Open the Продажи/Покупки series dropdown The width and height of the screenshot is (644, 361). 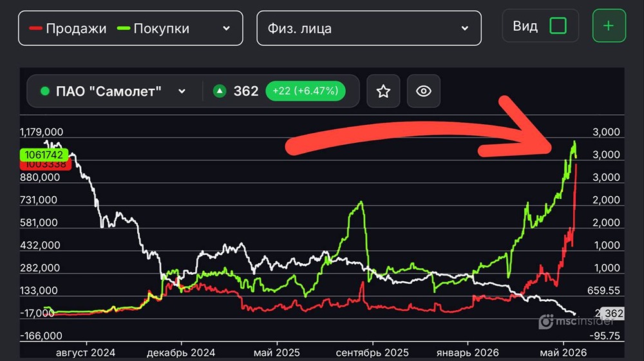coord(131,28)
